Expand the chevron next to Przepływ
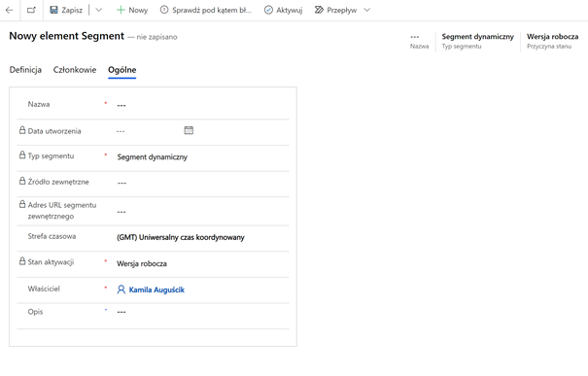This screenshot has width=588, height=376. click(x=367, y=10)
